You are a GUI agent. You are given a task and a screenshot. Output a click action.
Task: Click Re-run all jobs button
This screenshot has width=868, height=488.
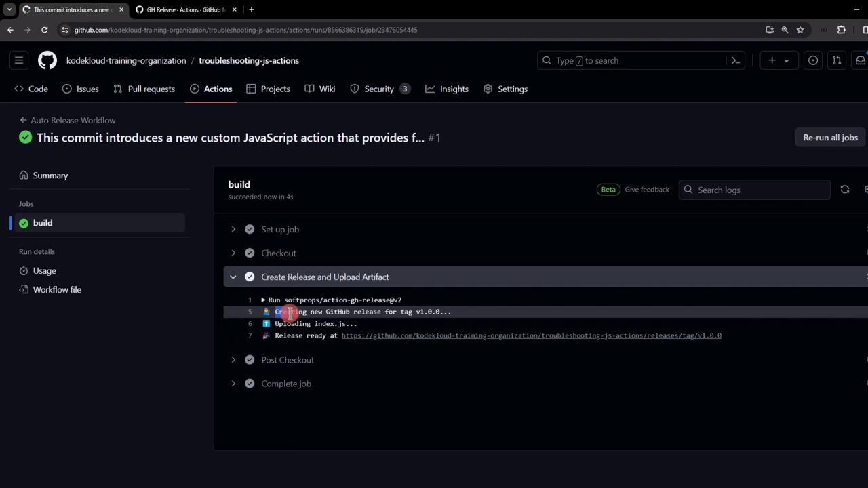(x=830, y=138)
